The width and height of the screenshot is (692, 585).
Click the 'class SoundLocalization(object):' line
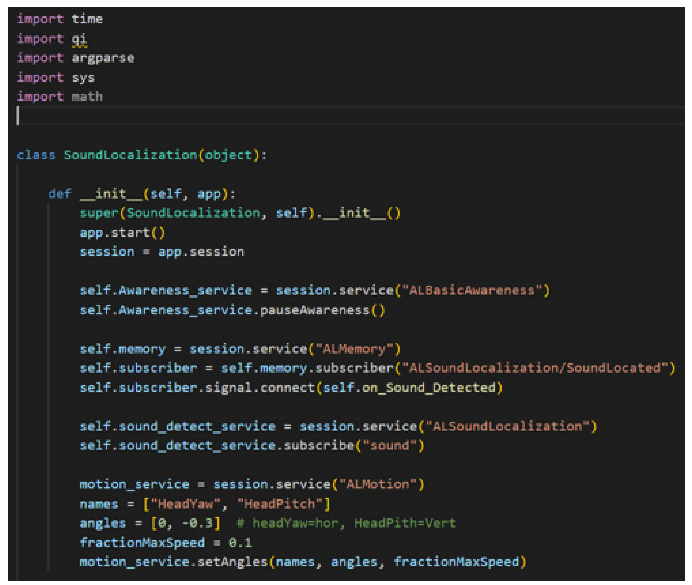point(142,155)
